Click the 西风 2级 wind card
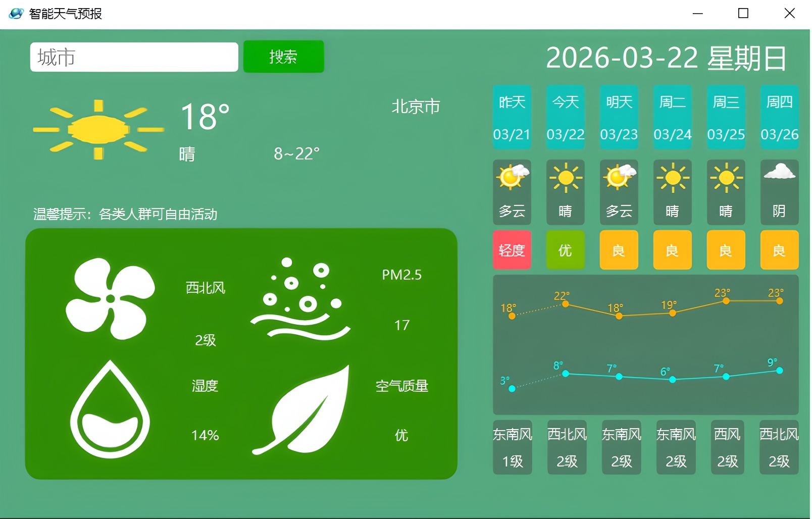 [728, 447]
